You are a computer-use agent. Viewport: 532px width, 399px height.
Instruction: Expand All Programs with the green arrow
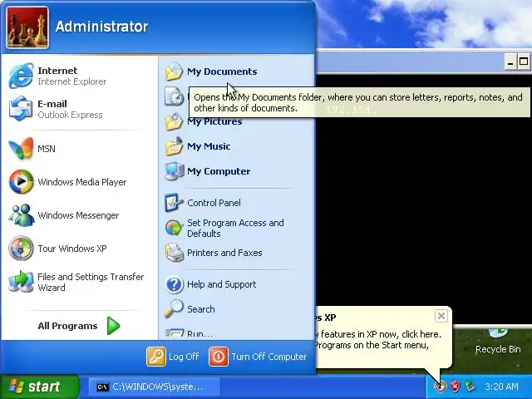point(114,326)
